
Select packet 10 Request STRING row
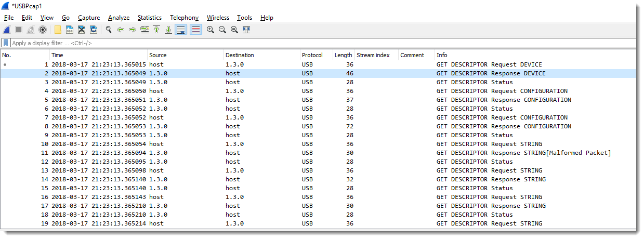[x=318, y=144]
